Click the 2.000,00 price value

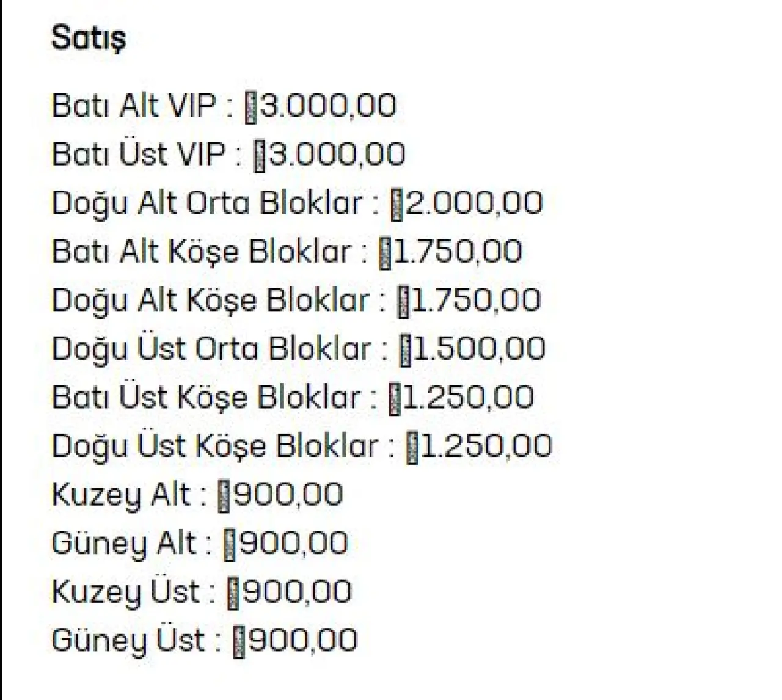474,203
